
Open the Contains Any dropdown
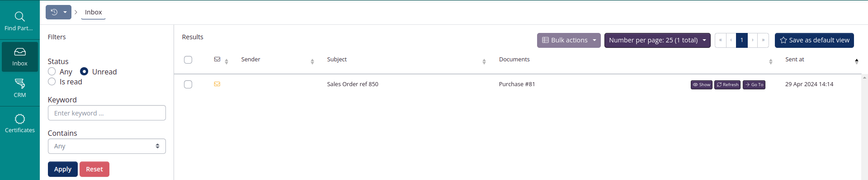click(107, 146)
